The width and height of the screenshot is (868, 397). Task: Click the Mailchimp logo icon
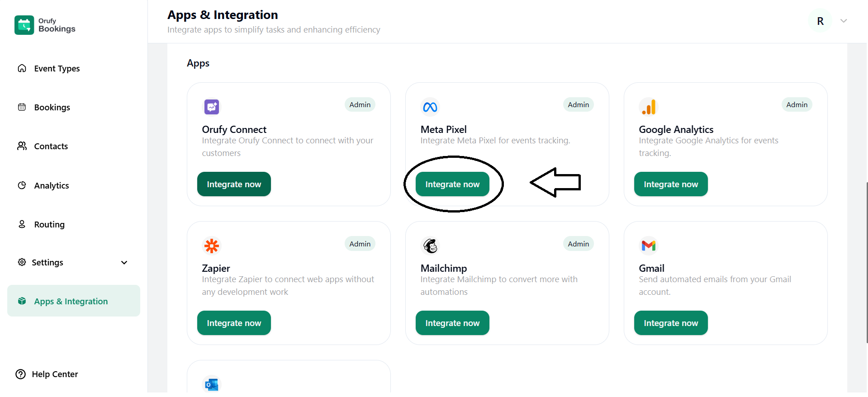click(430, 246)
